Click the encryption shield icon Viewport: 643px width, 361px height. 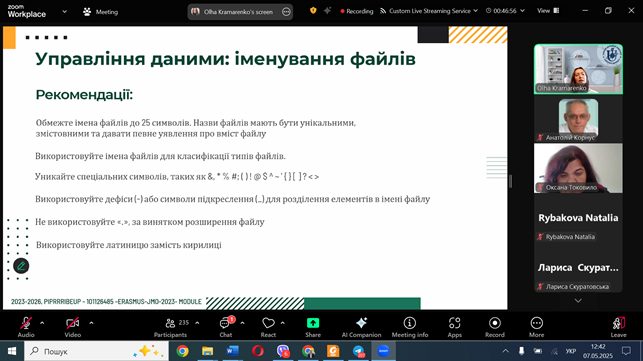313,11
